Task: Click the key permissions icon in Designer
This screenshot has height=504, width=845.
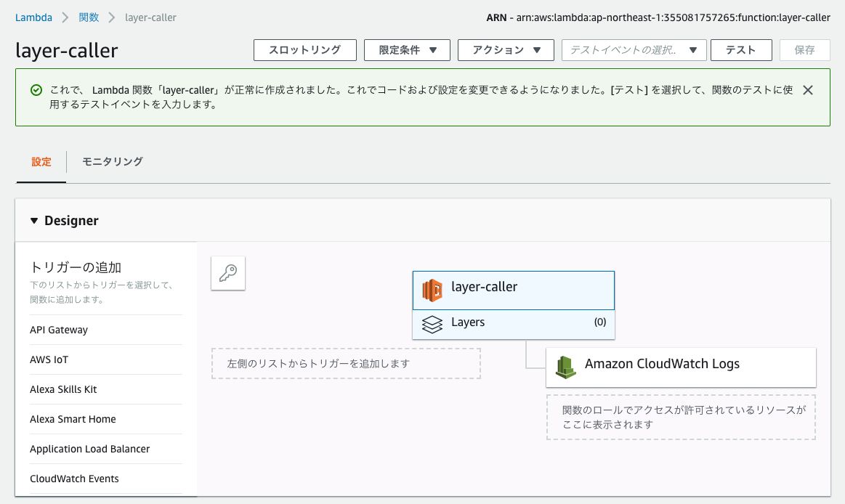Action: click(227, 272)
